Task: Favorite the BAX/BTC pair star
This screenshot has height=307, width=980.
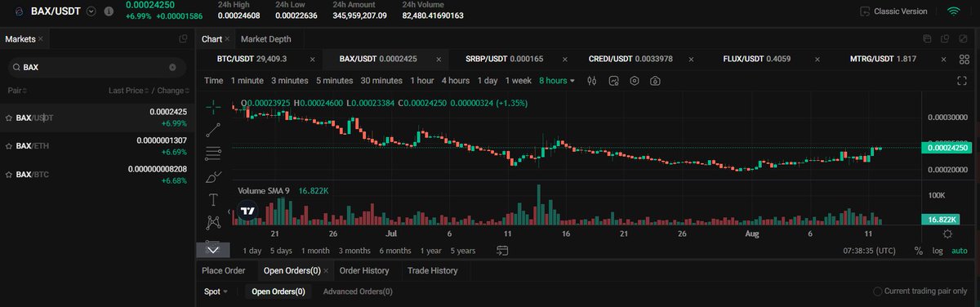Action: tap(9, 175)
